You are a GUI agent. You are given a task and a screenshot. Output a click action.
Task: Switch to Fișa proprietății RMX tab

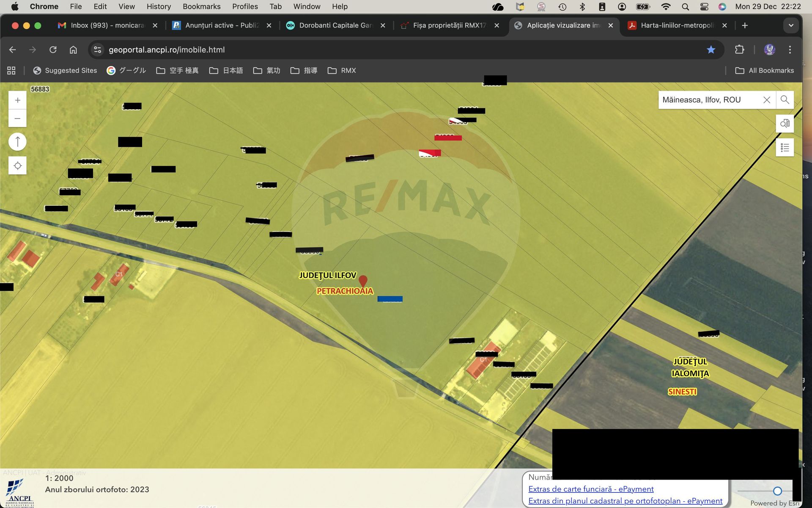point(449,25)
